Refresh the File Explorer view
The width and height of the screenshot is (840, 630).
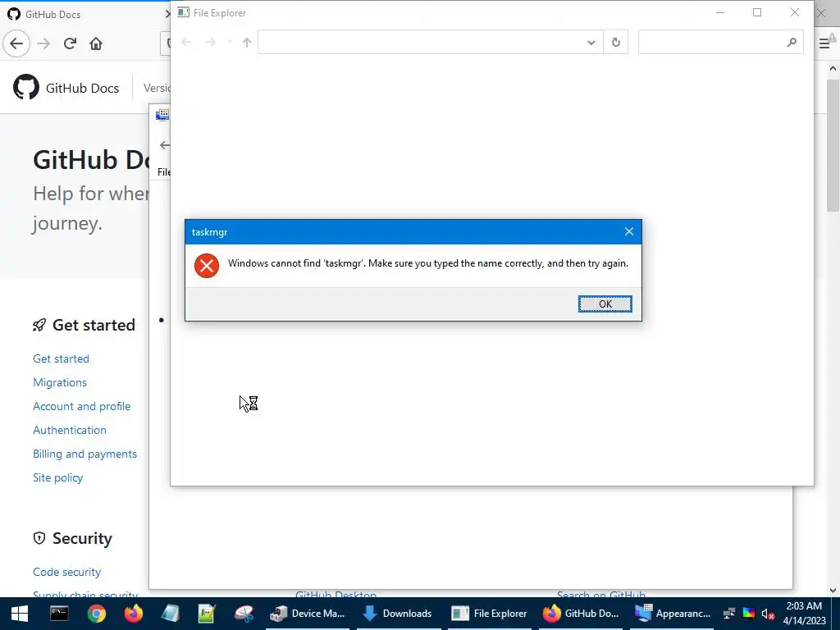point(615,43)
